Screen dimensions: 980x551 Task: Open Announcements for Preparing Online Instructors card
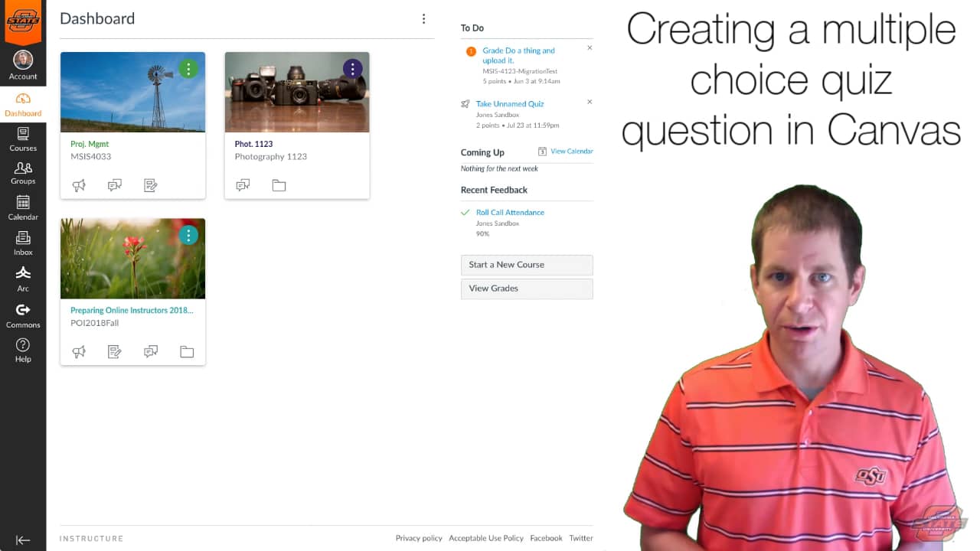[x=79, y=352]
